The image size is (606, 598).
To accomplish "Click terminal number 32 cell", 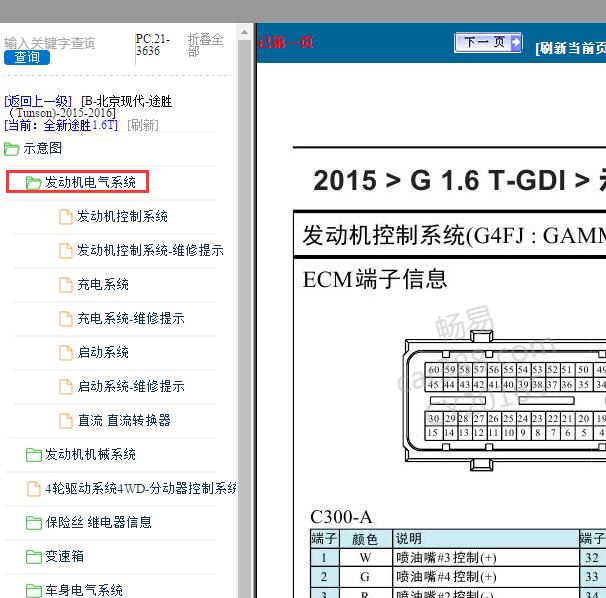I will click(592, 558).
